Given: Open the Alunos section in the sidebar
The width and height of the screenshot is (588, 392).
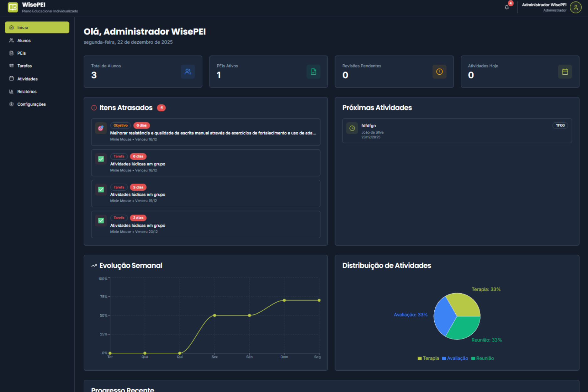Looking at the screenshot, I should tap(24, 40).
